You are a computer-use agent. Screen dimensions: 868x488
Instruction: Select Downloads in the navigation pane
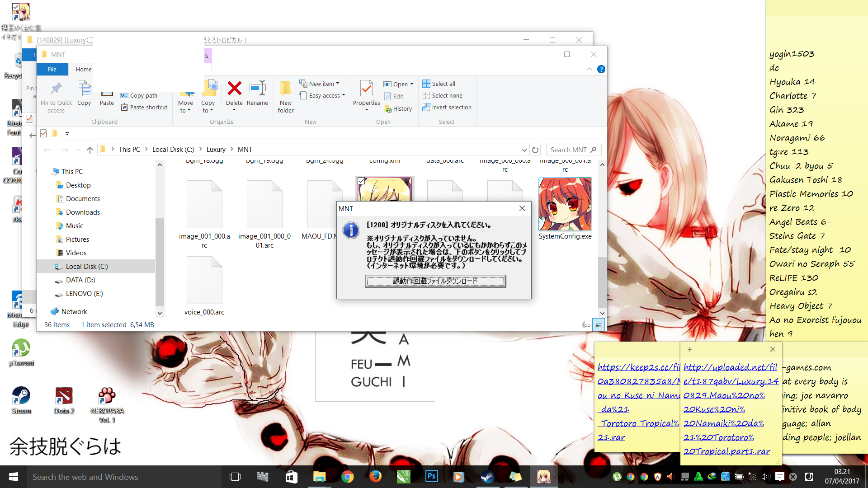point(83,212)
